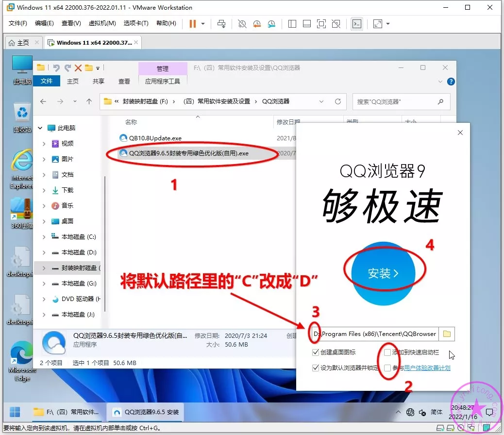Uncheck the create desktop icon checkbox

(317, 352)
